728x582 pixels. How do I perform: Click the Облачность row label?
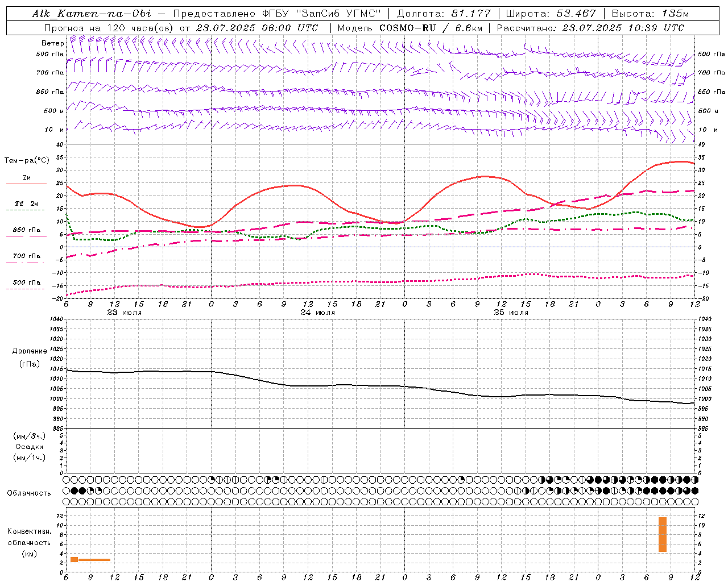[29, 493]
